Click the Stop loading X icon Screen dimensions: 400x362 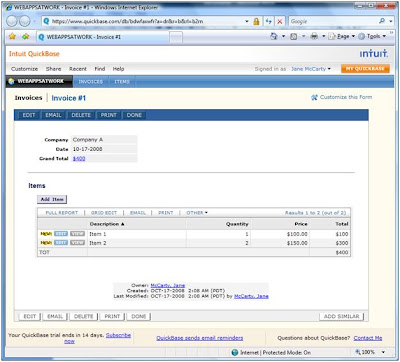(279, 21)
